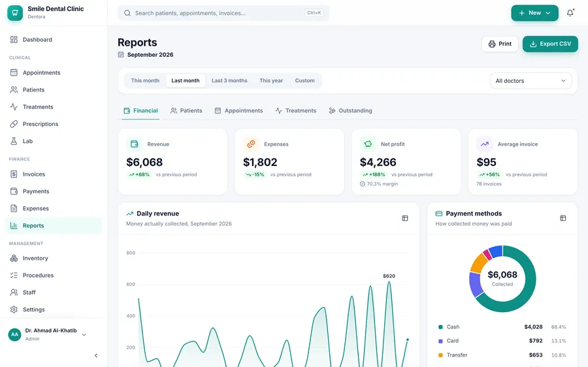Click the $653 Transfer amount
This screenshot has width=588, height=367.
click(536, 355)
